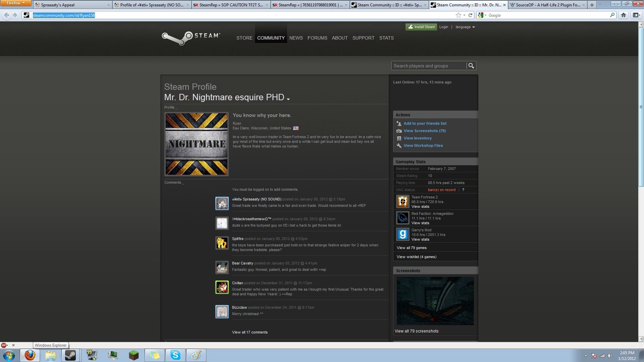Open View Screenshots (79) link
Screen dimensions: 644x362
pos(424,131)
